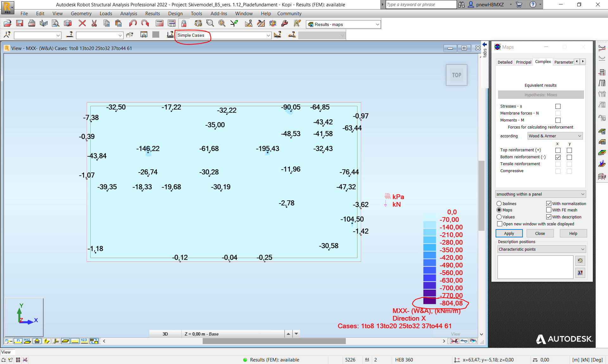
Task: Open the Characteristic points dropdown
Action: tap(582, 249)
